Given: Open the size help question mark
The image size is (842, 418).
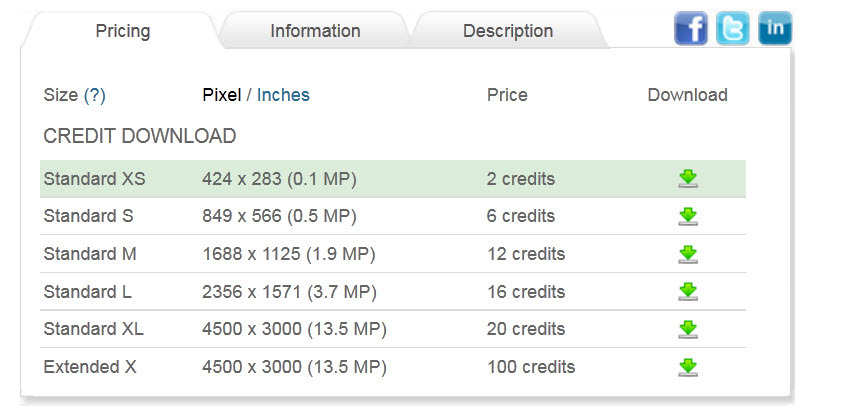Looking at the screenshot, I should (x=95, y=95).
